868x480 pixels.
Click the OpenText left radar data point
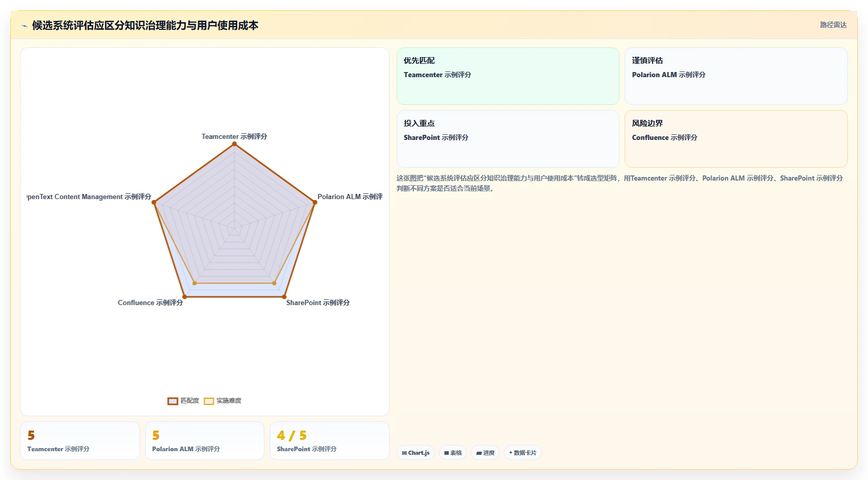154,202
